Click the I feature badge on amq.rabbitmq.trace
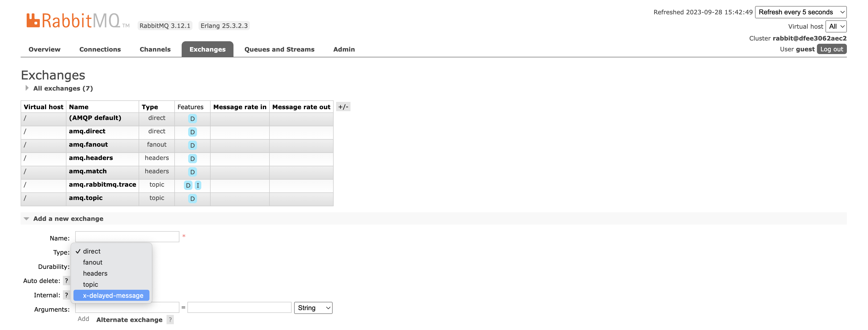This screenshot has width=868, height=330. 198,185
